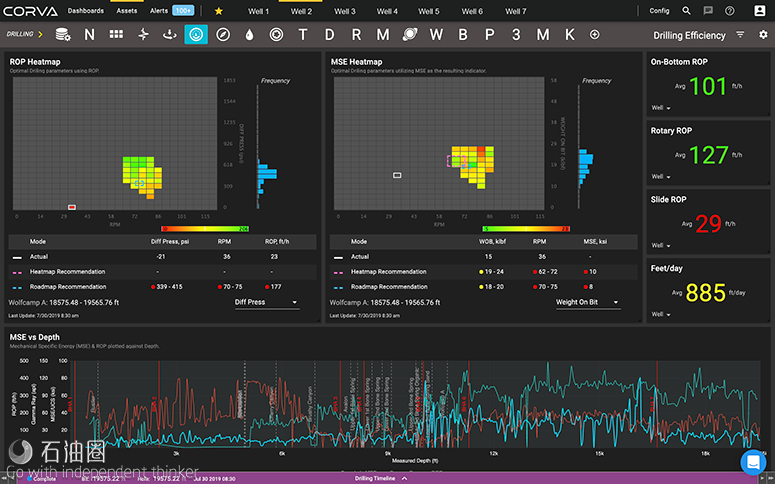Click the database settings icon in toolbar
775x484 pixels.
click(63, 34)
